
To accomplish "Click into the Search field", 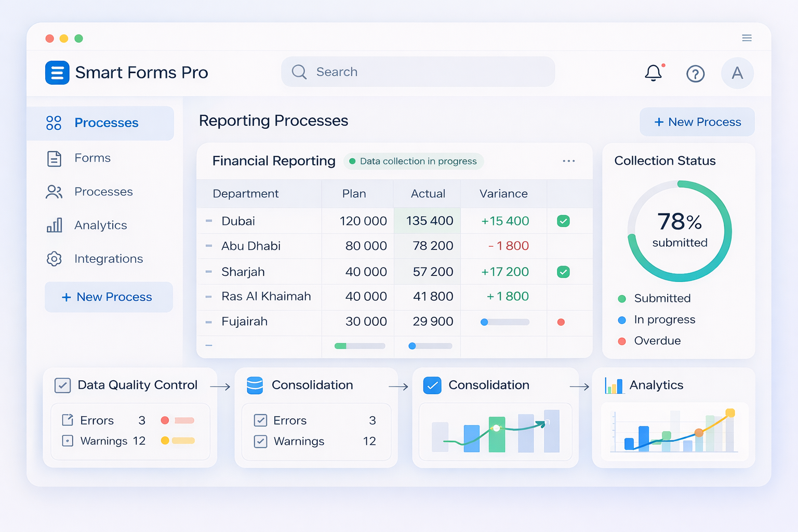I will click(418, 72).
